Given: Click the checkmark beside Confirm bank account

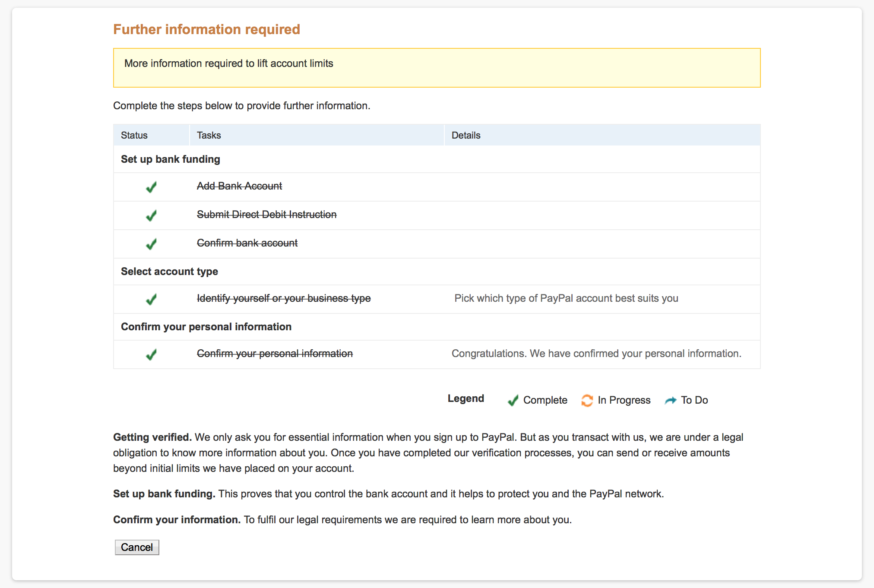Looking at the screenshot, I should 151,244.
